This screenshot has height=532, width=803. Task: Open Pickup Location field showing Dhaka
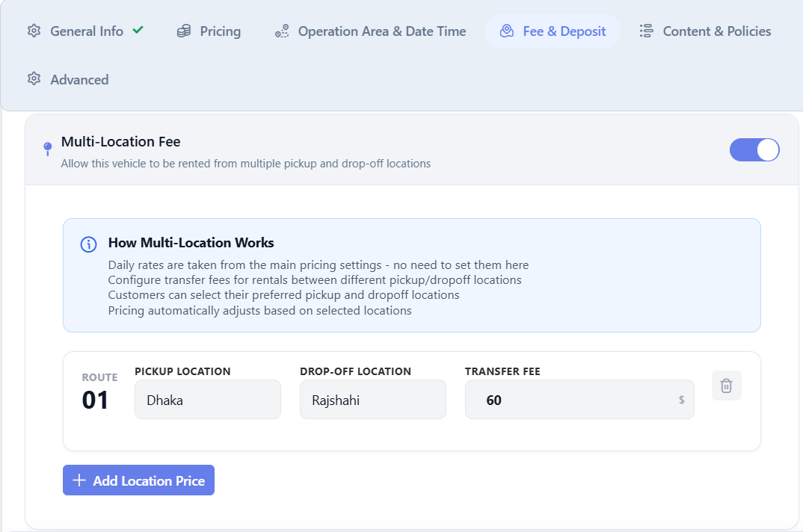click(207, 400)
